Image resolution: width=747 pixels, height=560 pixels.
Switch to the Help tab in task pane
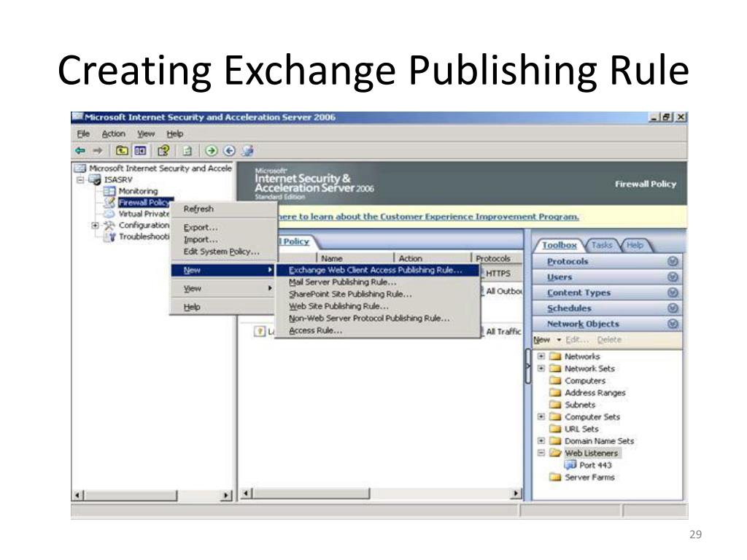(635, 245)
